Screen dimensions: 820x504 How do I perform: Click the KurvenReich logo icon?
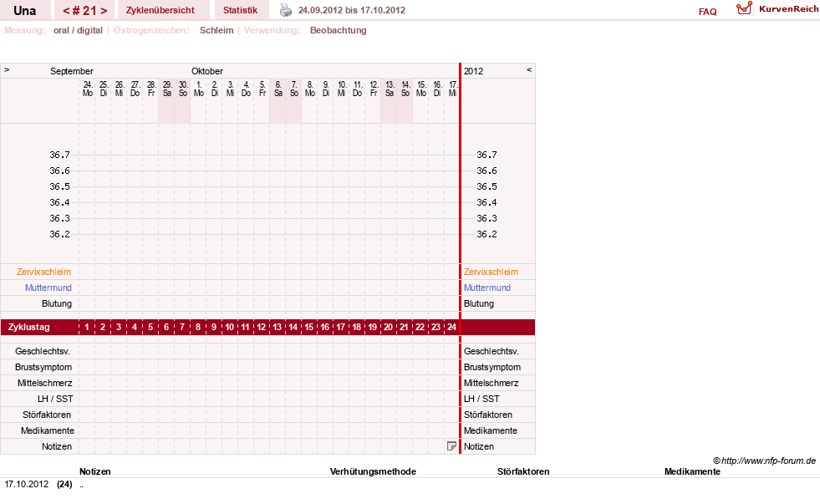[x=744, y=8]
